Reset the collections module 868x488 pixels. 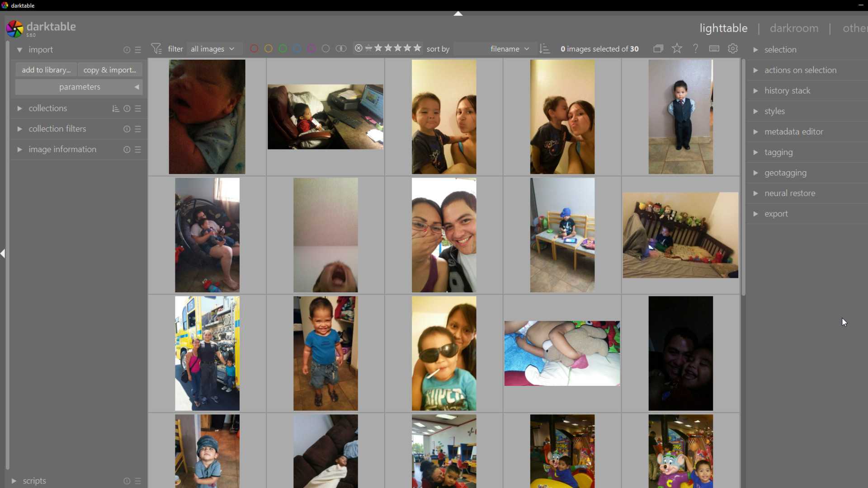127,108
